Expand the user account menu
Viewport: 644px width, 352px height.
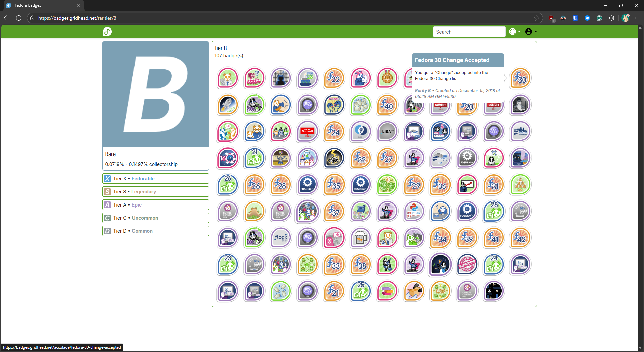click(x=531, y=32)
